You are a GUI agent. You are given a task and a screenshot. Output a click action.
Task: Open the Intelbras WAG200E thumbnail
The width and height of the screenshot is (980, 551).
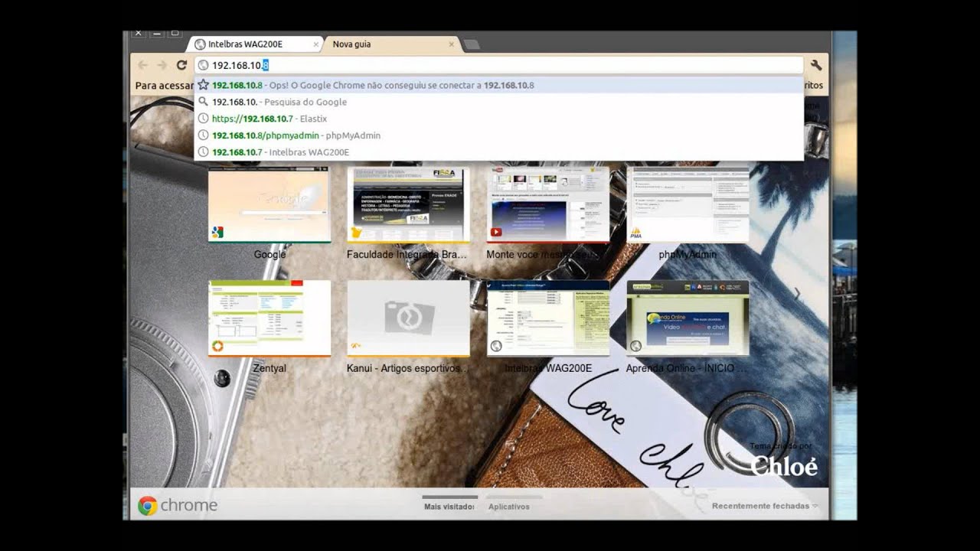point(548,318)
